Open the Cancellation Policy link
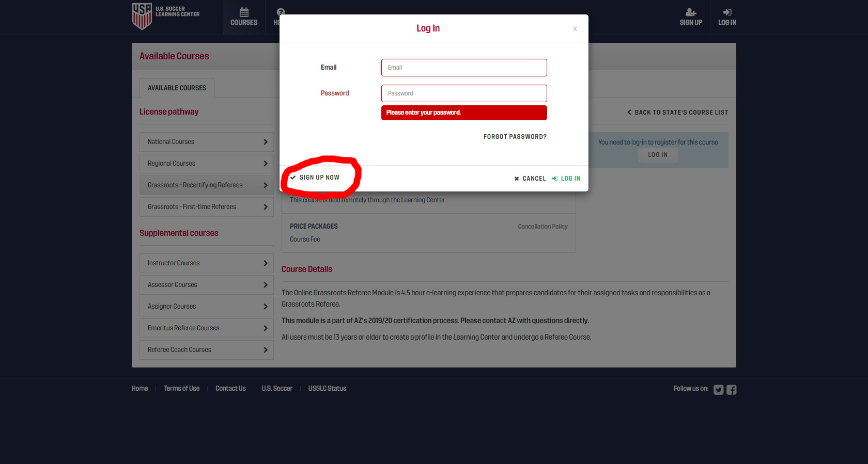868x464 pixels. (542, 227)
